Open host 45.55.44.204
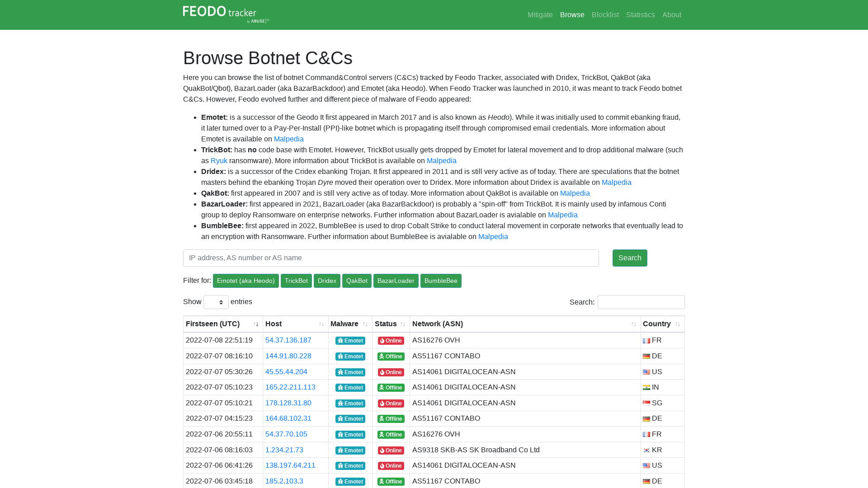Screen dimensions: 868x488 pyautogui.click(x=286, y=372)
